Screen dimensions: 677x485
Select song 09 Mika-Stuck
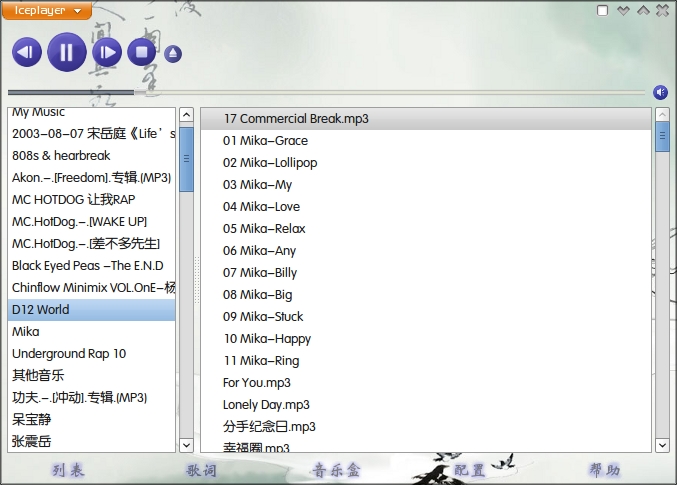pyautogui.click(x=426, y=317)
